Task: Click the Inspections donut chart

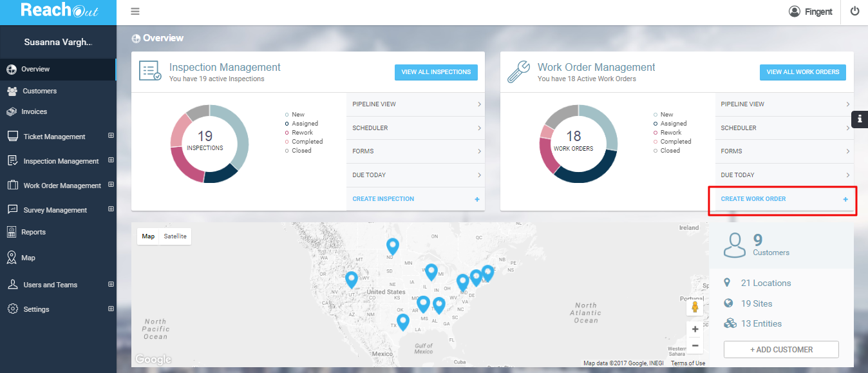Action: (209, 143)
